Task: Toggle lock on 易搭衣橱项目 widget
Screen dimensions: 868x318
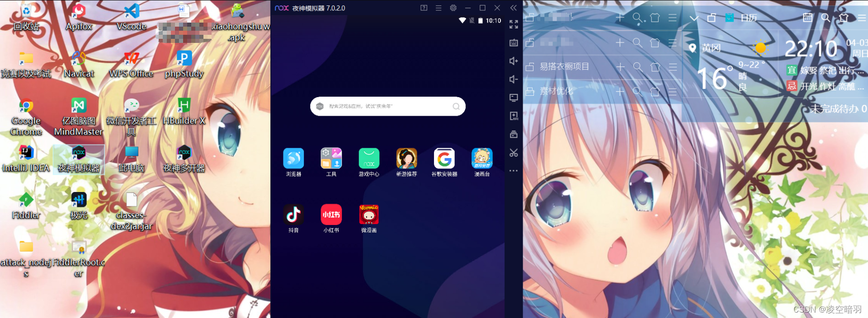Action: tap(530, 67)
